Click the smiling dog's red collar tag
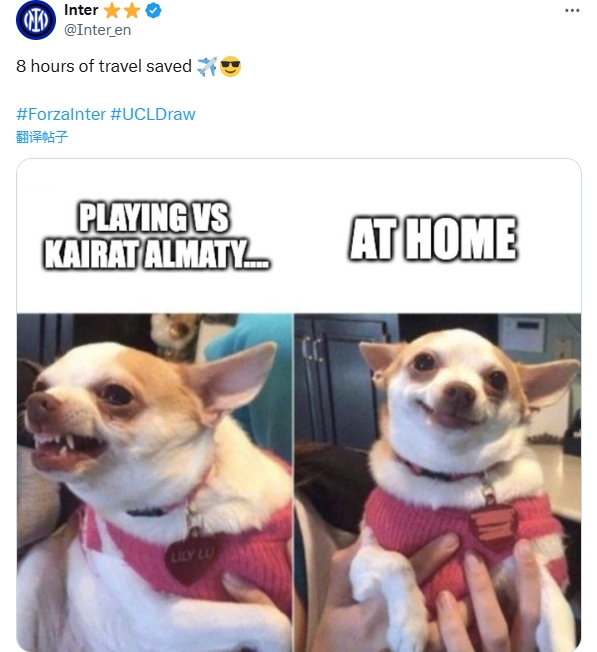 tap(493, 527)
